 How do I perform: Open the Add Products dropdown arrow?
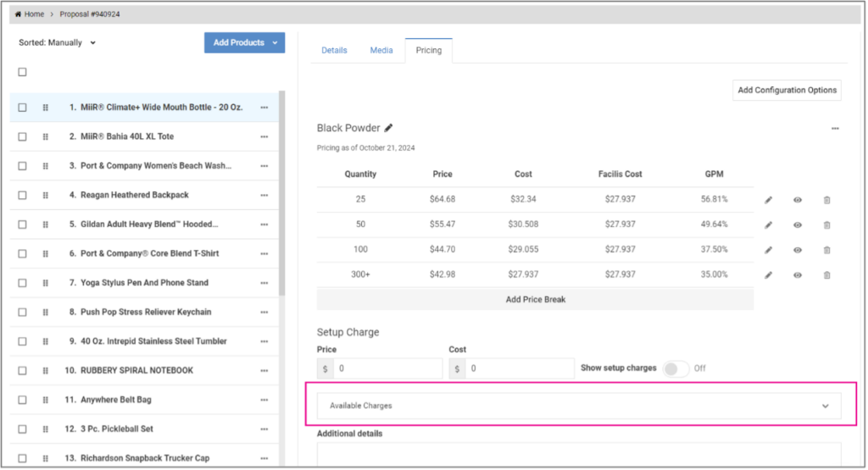click(275, 43)
